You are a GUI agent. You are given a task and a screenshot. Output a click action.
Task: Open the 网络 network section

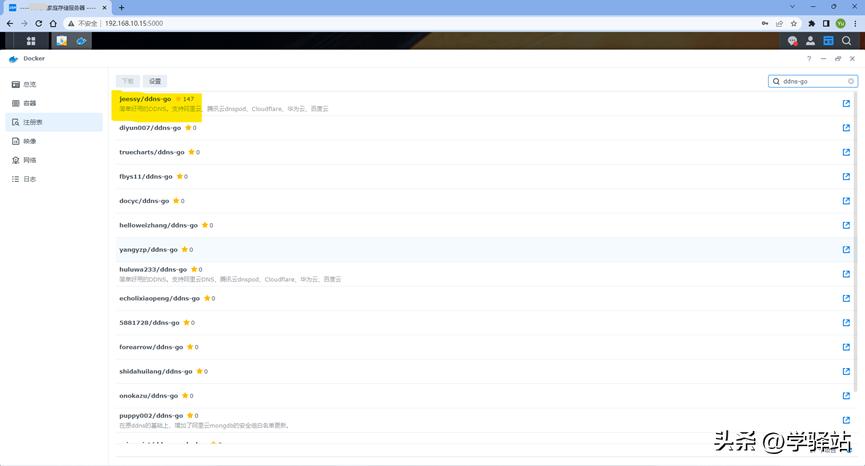tap(54, 160)
